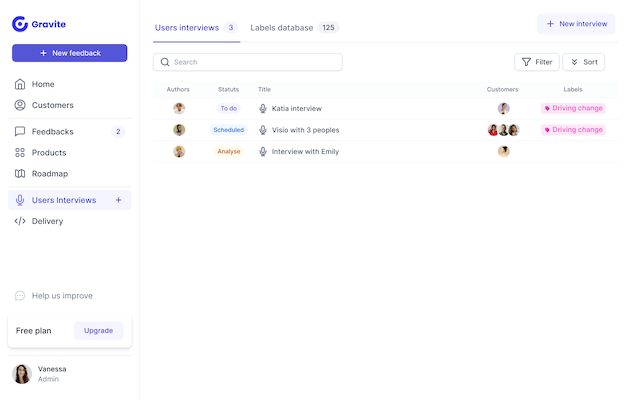
Task: Click the To do status badge
Action: (229, 109)
